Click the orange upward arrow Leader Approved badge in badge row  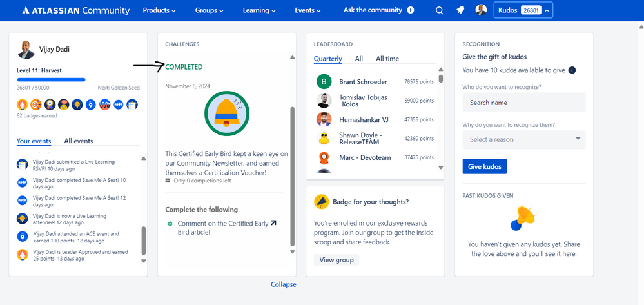click(23, 104)
